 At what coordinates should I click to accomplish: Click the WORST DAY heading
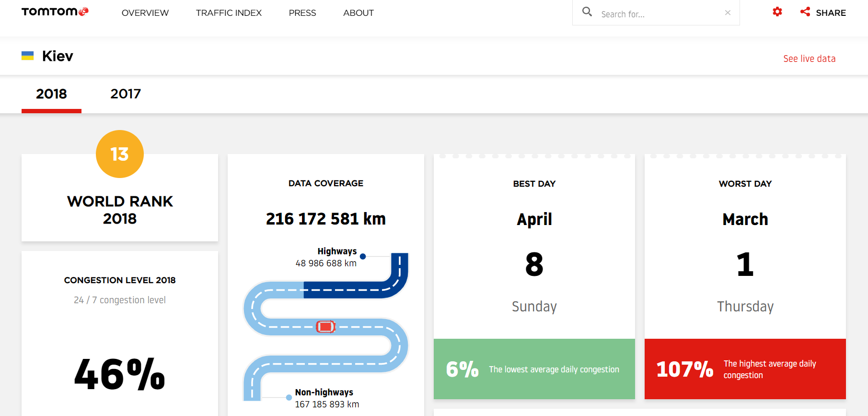point(745,184)
